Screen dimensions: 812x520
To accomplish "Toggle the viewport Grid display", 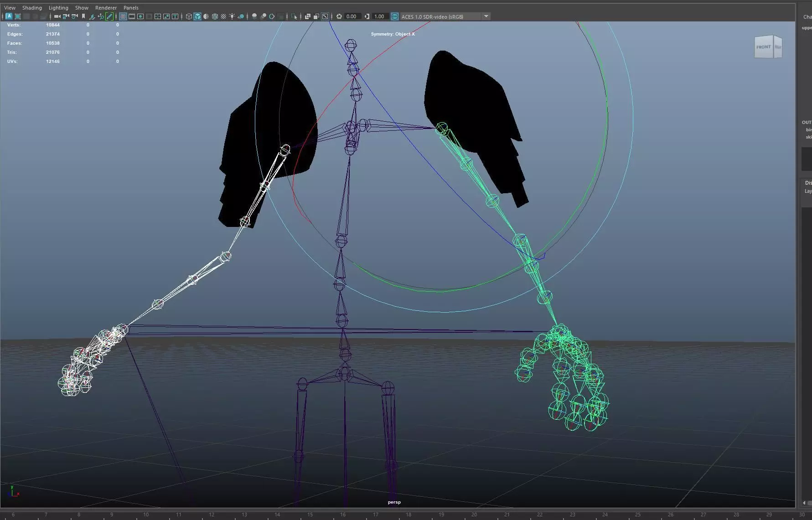I will tap(123, 16).
